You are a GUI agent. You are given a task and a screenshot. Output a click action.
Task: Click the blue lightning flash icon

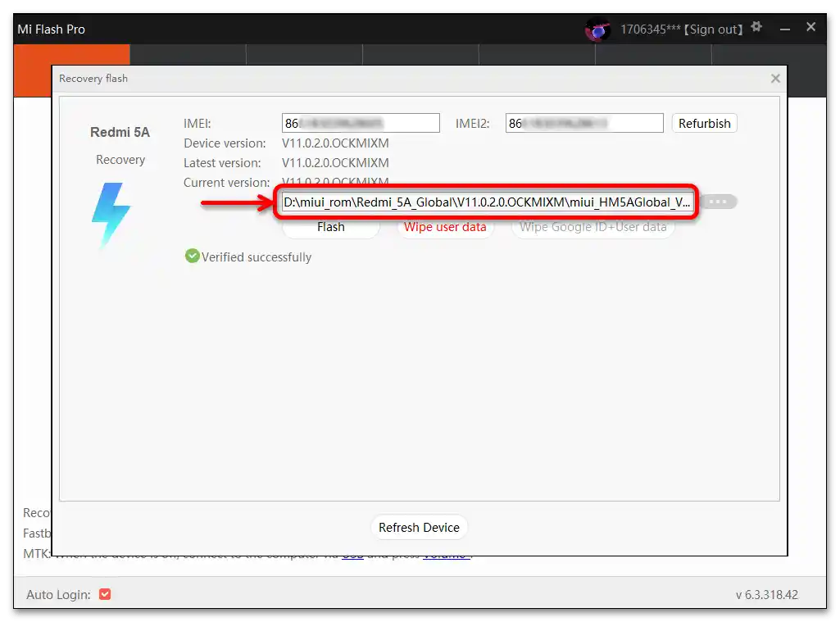click(x=111, y=216)
